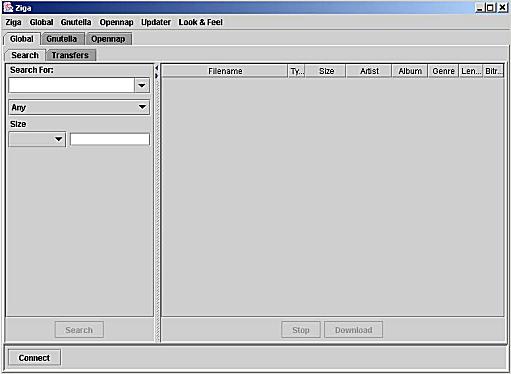Show the Transfers tab

coord(70,55)
